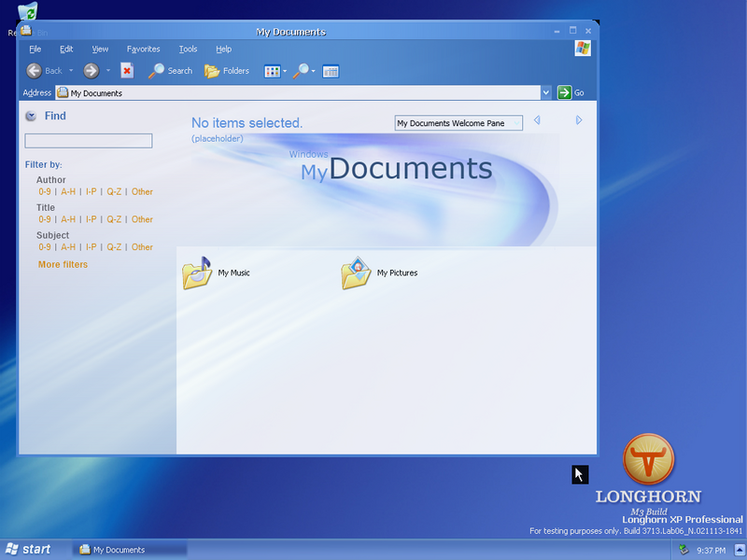Click the green Go arrow button
This screenshot has width=747, height=560.
tap(565, 92)
